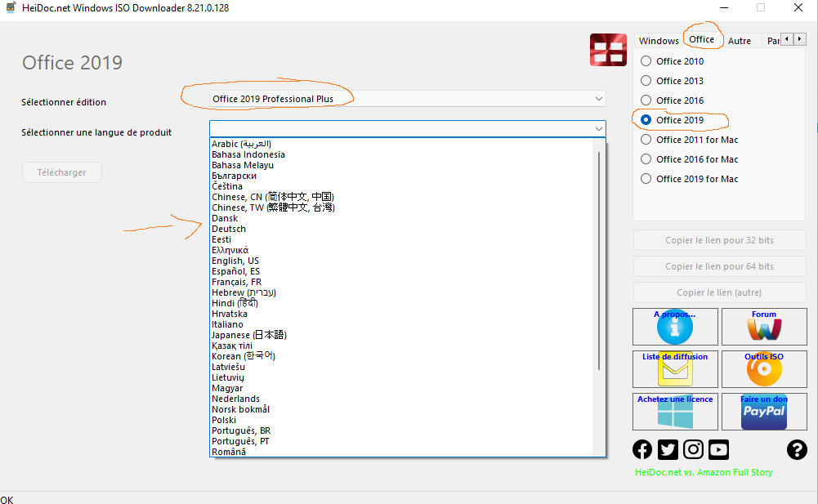The image size is (818, 504).
Task: Choose Italiano in the language list
Action: coord(227,324)
